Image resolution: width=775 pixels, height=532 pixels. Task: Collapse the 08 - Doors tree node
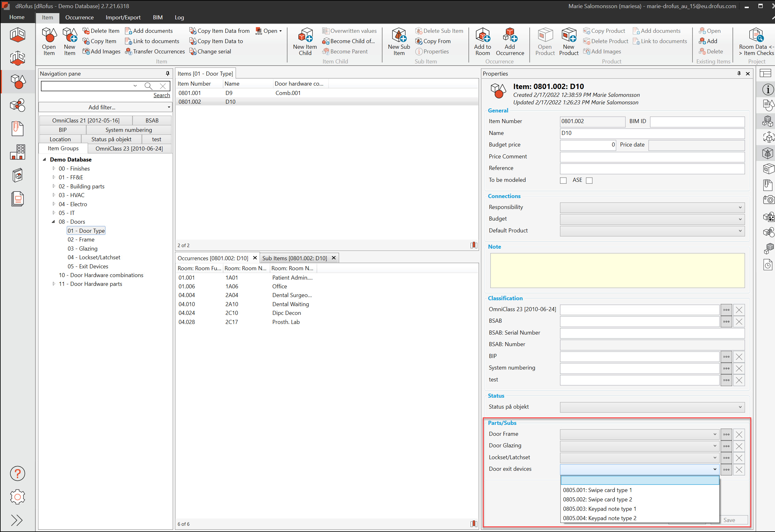coord(53,222)
